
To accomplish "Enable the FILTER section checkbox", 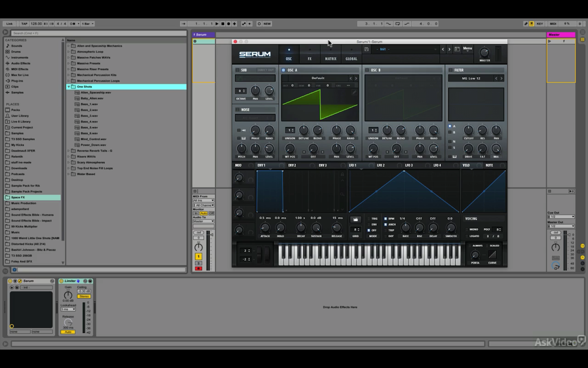I will (451, 70).
